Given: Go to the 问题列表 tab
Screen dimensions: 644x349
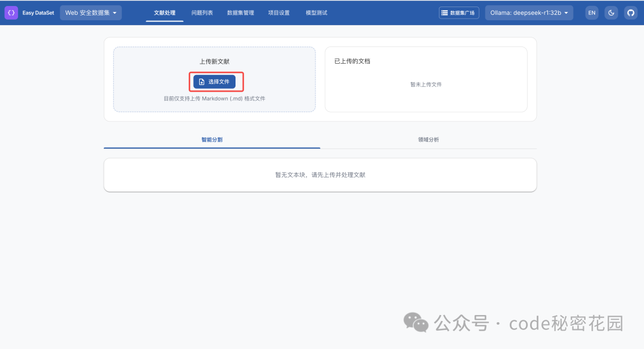Looking at the screenshot, I should 202,13.
